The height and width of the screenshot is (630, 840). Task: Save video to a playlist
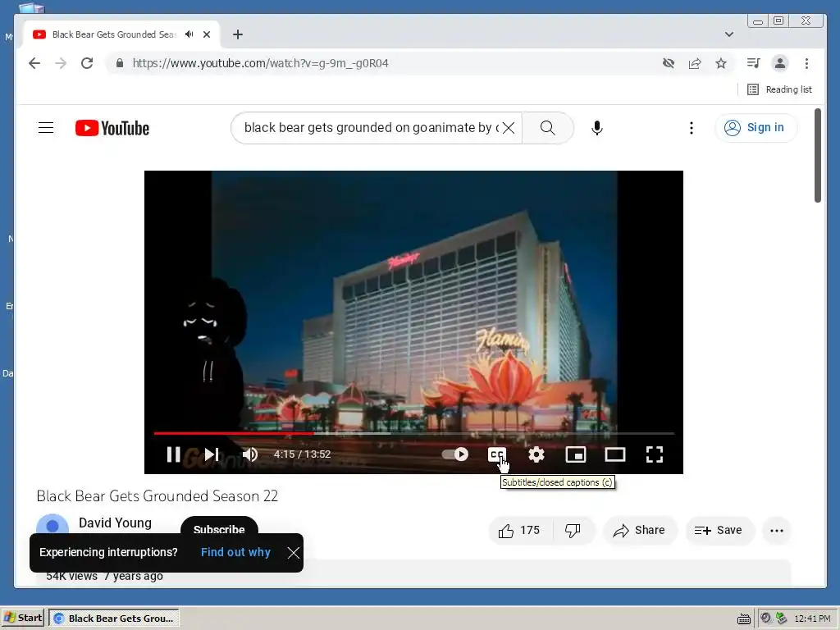[x=719, y=531]
